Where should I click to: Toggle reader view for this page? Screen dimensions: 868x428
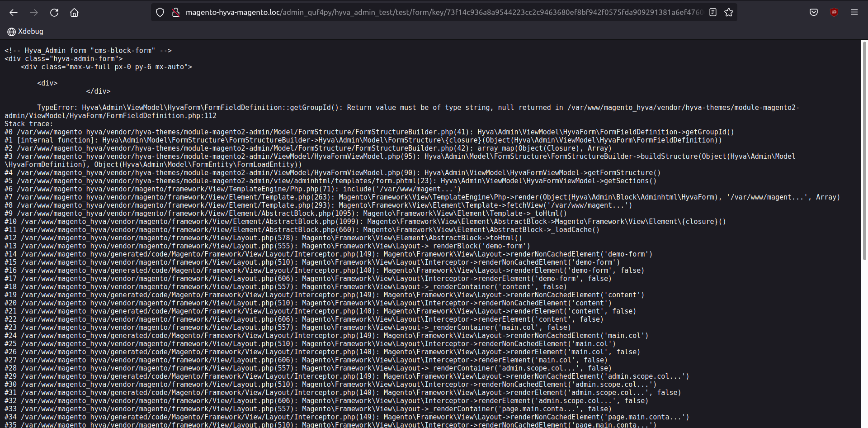(713, 13)
